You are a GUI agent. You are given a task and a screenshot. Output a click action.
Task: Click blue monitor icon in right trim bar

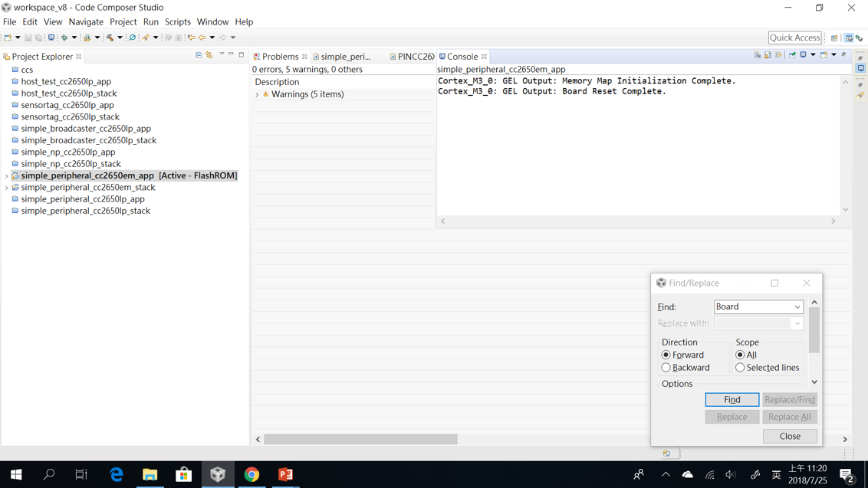click(x=860, y=68)
